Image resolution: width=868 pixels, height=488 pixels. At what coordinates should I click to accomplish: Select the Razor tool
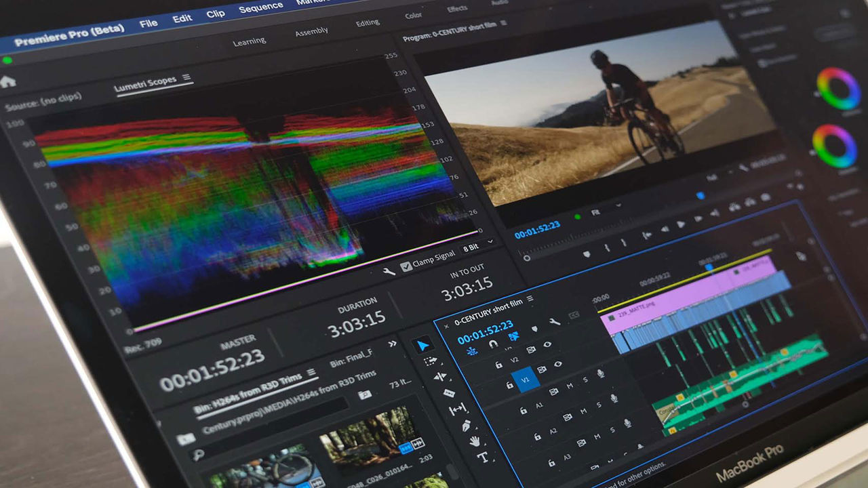click(448, 393)
